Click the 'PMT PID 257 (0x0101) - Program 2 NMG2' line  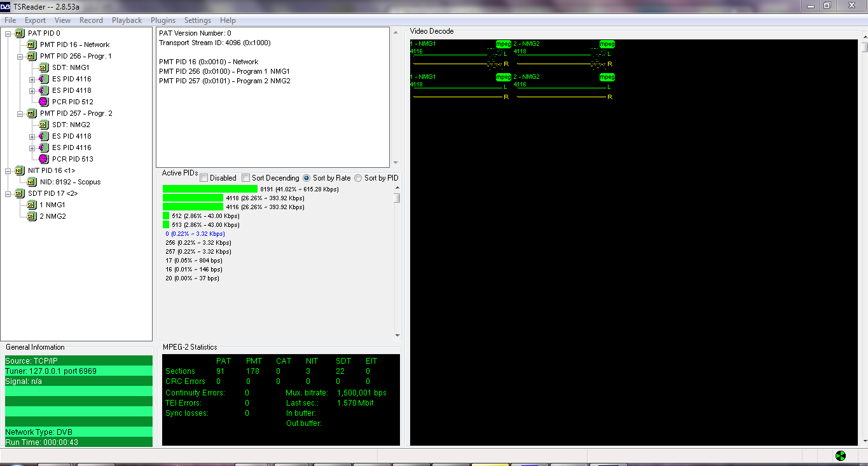[x=224, y=81]
